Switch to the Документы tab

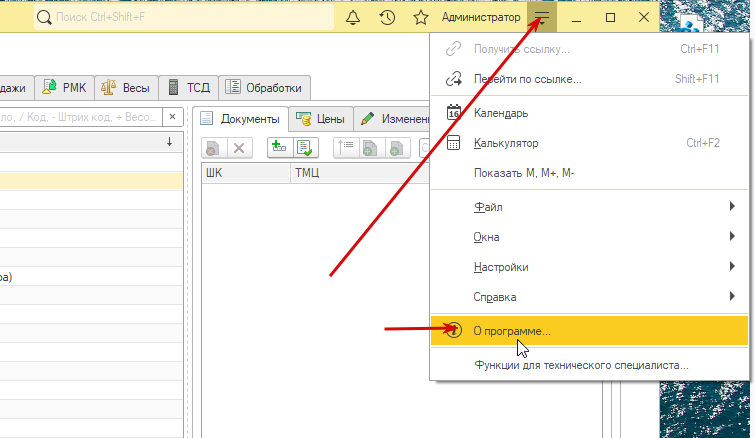coord(240,119)
